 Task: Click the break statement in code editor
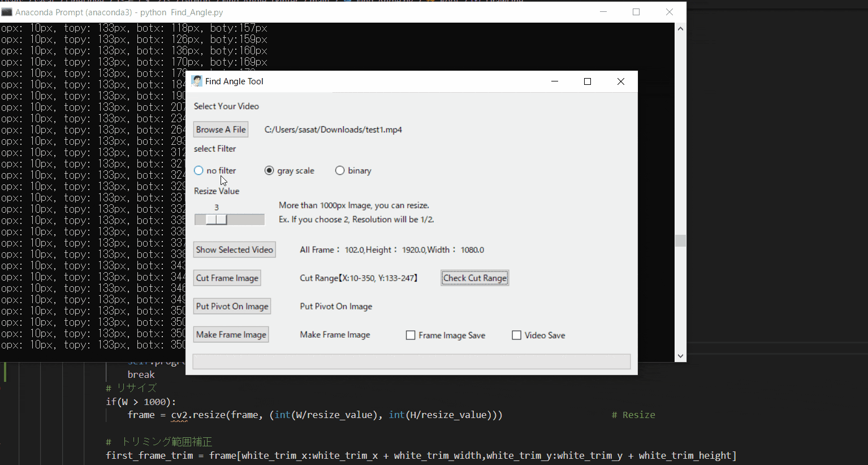click(x=141, y=374)
